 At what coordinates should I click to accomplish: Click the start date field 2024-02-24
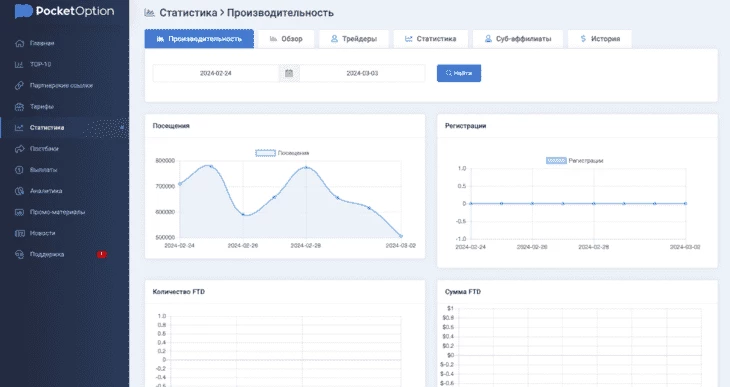[x=216, y=73]
